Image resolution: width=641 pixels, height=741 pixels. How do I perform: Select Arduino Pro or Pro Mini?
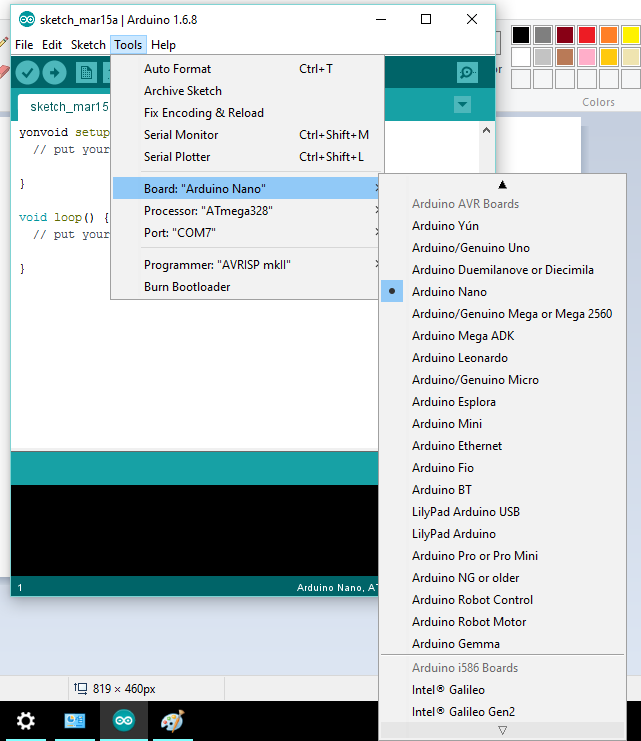(x=502, y=556)
